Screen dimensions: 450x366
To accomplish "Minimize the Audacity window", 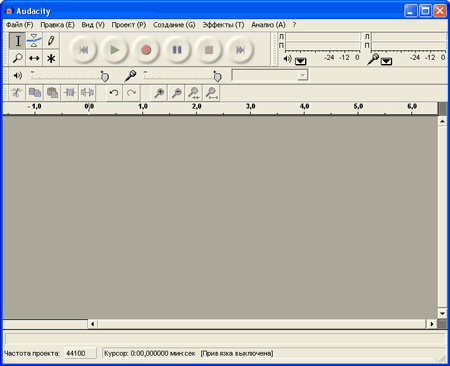I will point(411,11).
